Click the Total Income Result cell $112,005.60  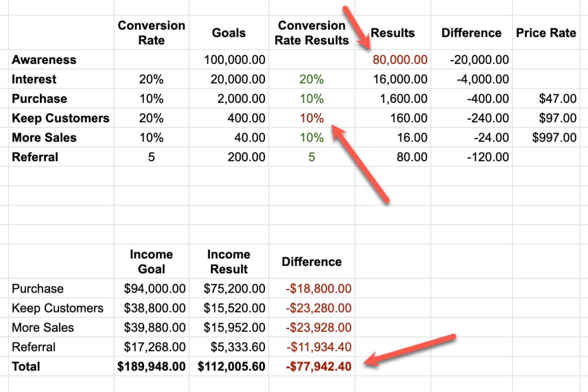click(232, 366)
